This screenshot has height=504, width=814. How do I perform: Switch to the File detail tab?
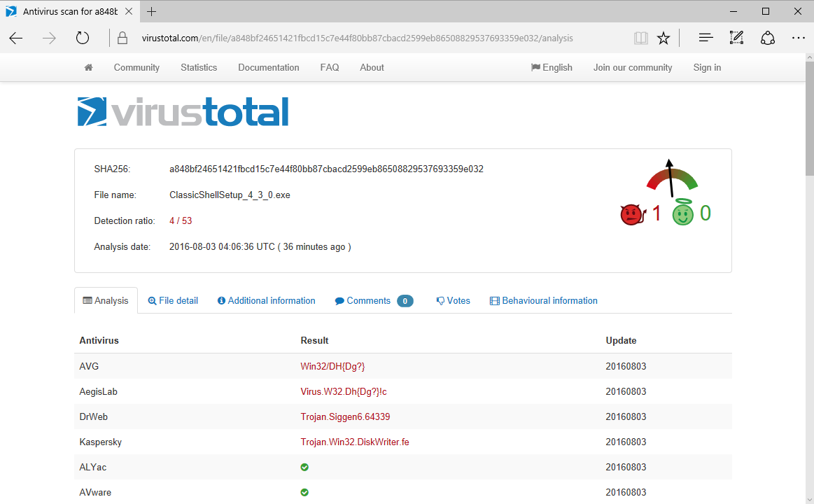click(173, 300)
